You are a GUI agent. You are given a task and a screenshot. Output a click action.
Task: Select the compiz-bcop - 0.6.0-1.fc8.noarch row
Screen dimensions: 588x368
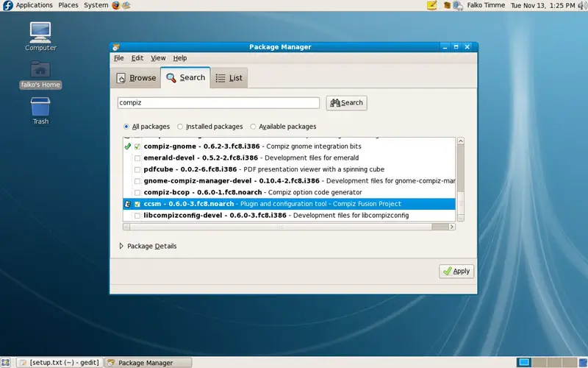click(289, 192)
